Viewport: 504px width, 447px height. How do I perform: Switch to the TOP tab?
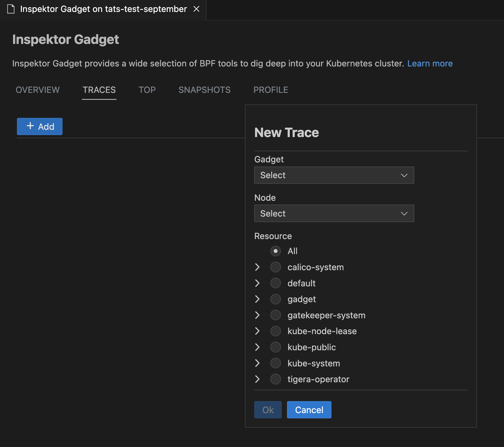point(147,90)
